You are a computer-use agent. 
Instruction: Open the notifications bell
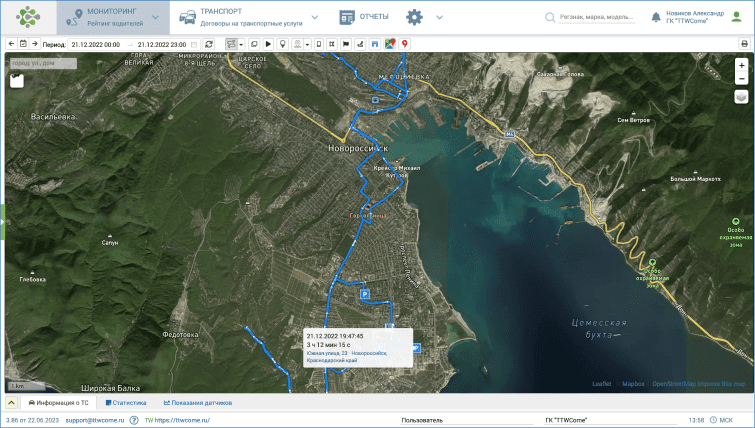coord(655,17)
